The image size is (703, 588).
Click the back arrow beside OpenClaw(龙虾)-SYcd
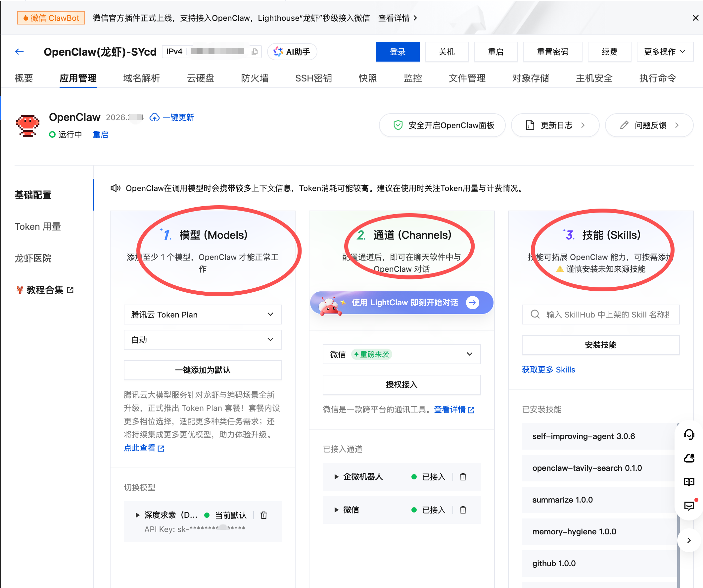(x=19, y=52)
